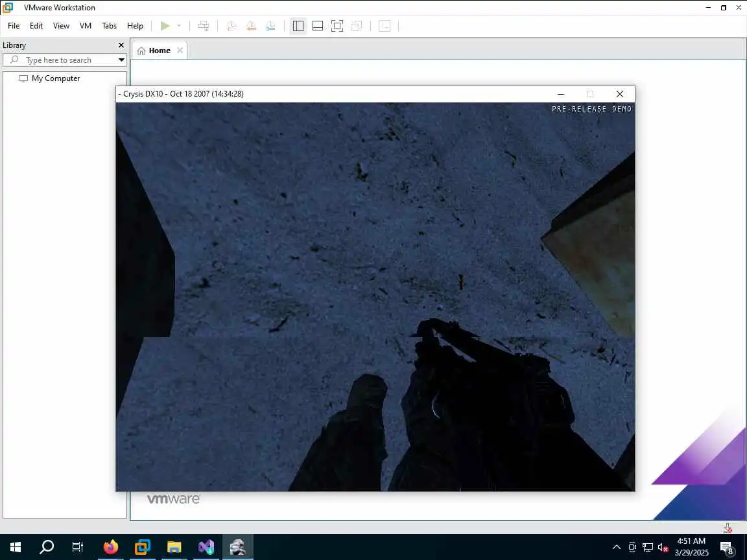Open the taskbar clock and date
The image size is (747, 560).
691,547
